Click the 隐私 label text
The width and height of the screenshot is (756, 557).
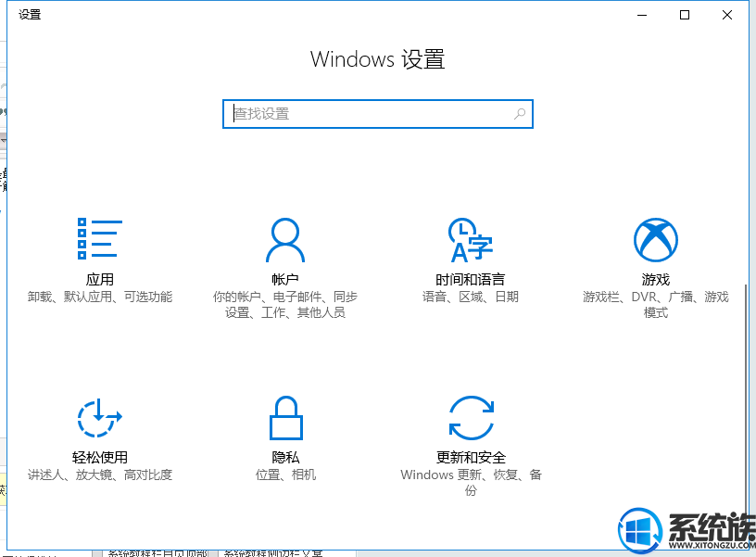[x=285, y=457]
